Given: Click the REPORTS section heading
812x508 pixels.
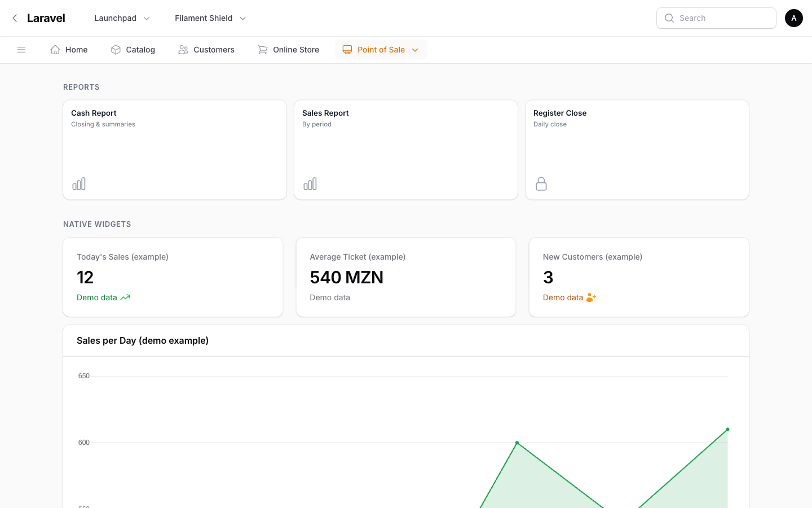Looking at the screenshot, I should [81, 87].
